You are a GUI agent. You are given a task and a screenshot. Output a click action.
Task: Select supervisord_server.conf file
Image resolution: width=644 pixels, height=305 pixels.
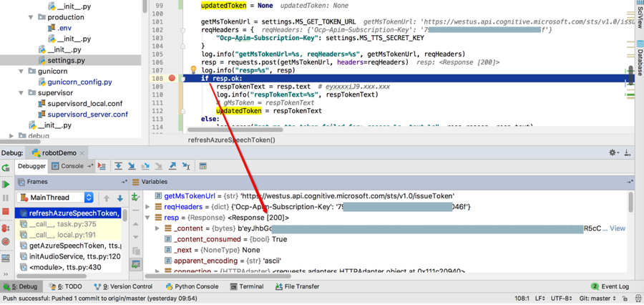pyautogui.click(x=87, y=115)
